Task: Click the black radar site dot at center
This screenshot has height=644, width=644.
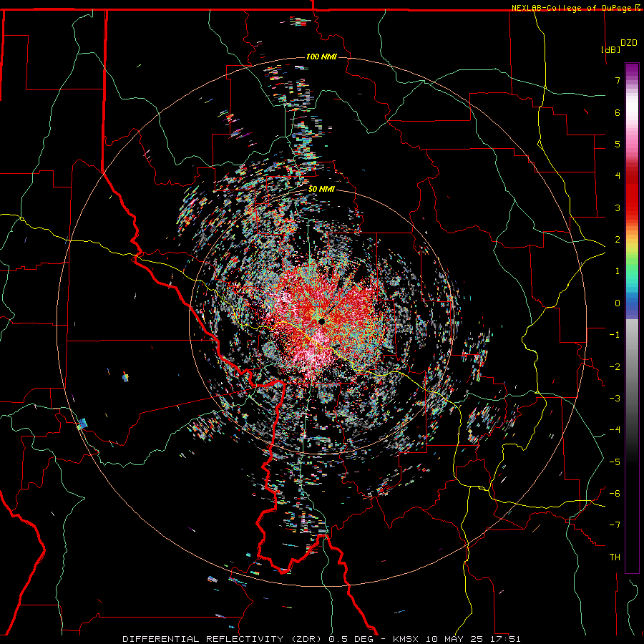Action: (321, 321)
